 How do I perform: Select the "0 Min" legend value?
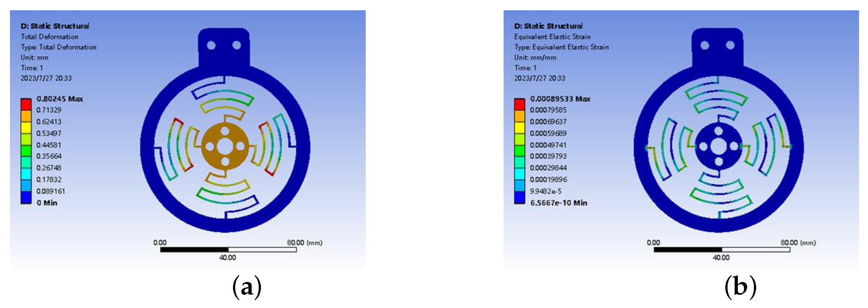[47, 203]
